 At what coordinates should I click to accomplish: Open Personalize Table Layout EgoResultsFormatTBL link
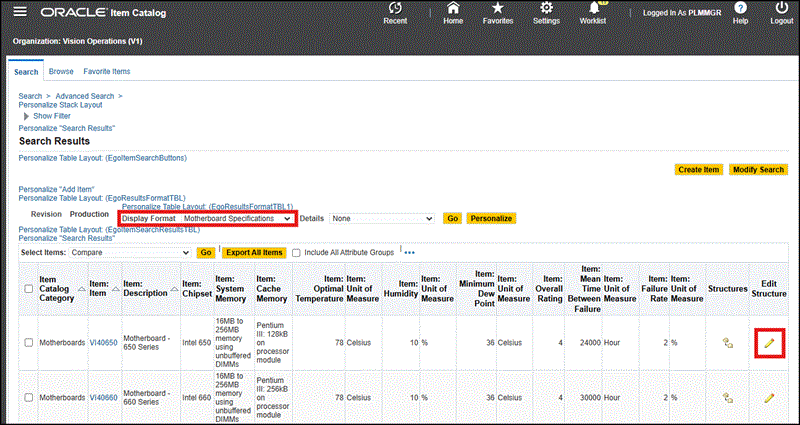coord(102,197)
